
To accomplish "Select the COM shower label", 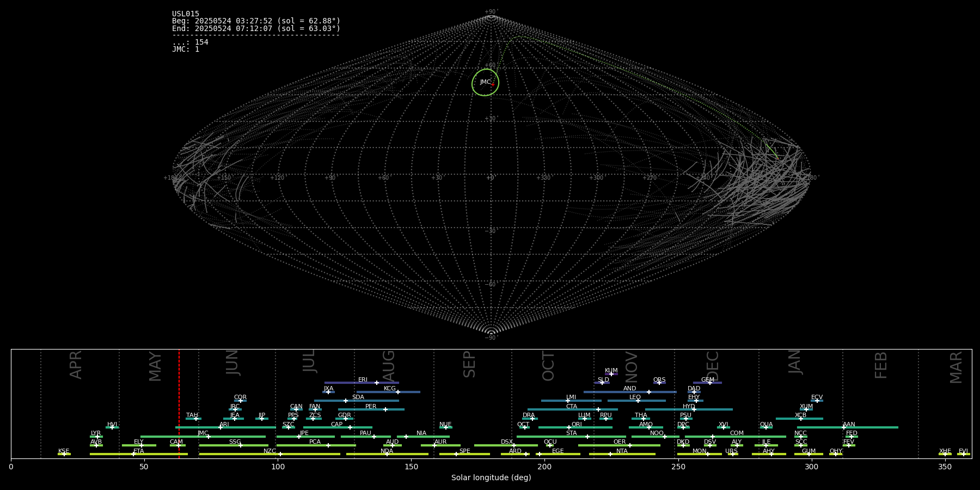I will tap(737, 433).
